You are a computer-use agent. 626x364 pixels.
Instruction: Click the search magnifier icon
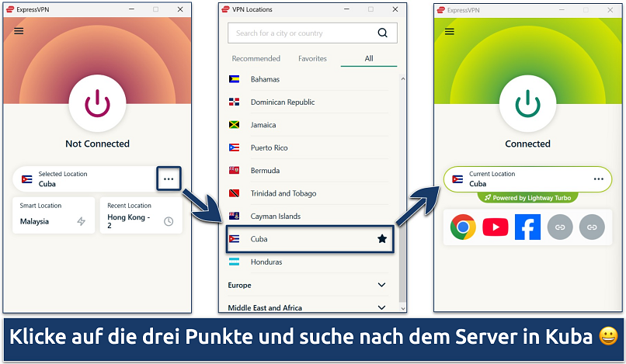(x=382, y=33)
